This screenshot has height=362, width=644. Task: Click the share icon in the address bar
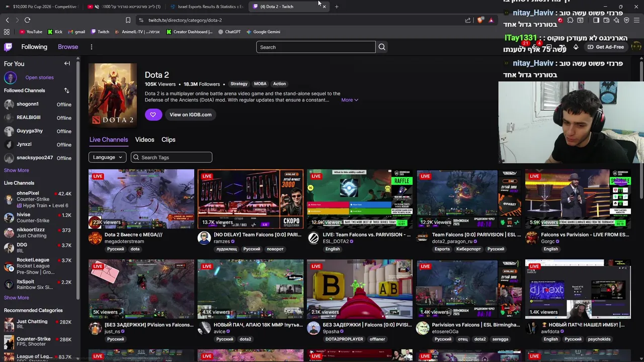468,20
